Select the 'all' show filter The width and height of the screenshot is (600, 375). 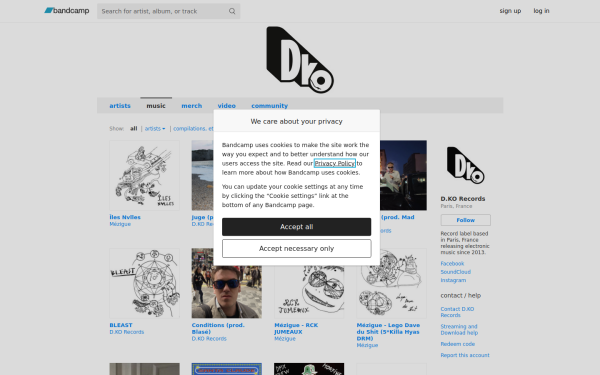[134, 129]
